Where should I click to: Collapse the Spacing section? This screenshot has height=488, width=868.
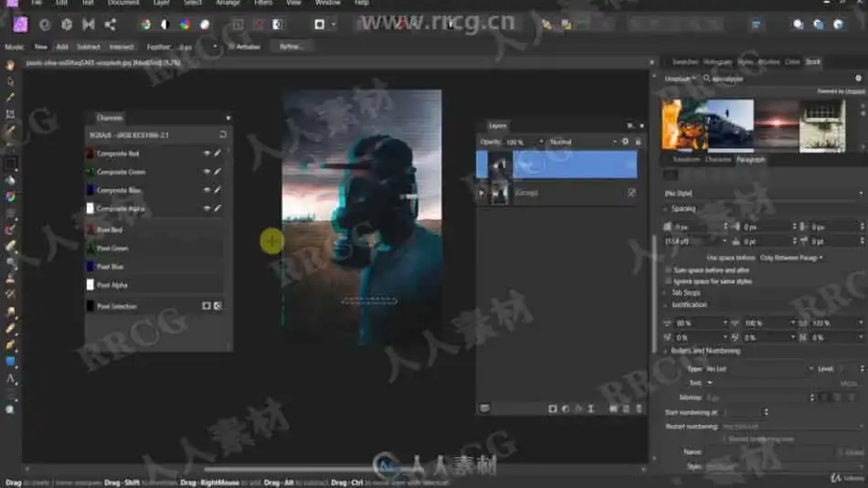[x=665, y=209]
